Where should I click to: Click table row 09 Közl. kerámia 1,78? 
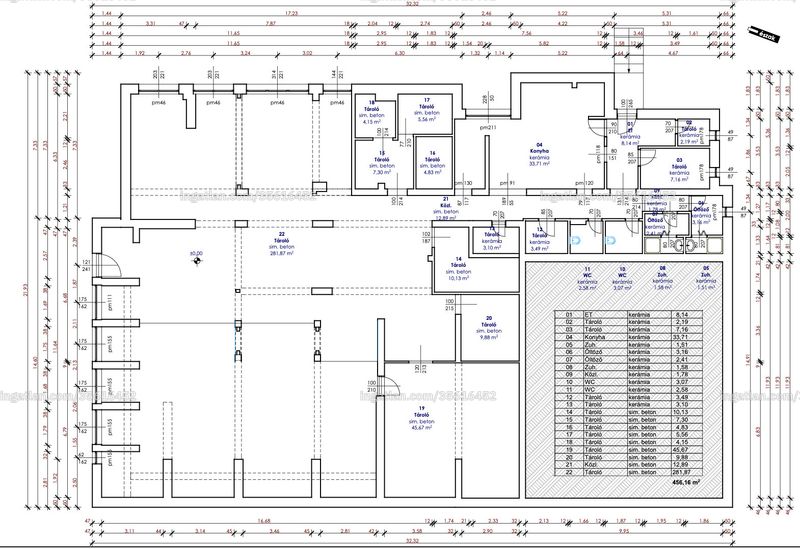click(629, 375)
